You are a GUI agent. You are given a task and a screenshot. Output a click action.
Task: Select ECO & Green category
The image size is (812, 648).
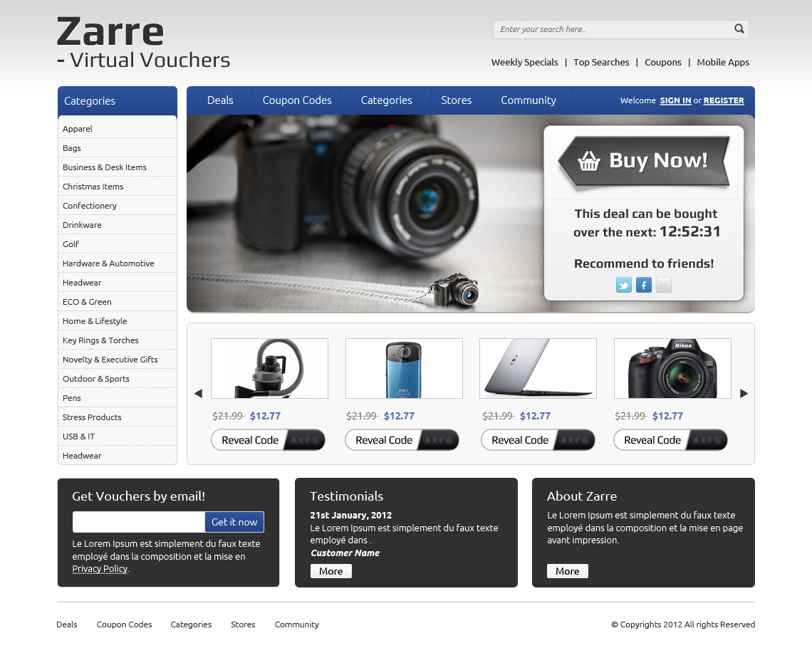[117, 302]
